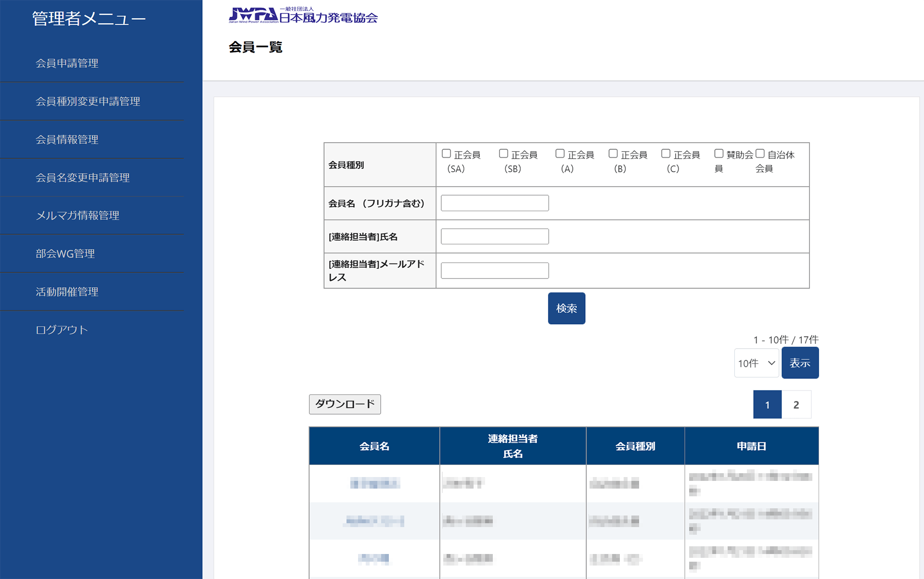
Task: Select pagination page 1
Action: point(767,404)
